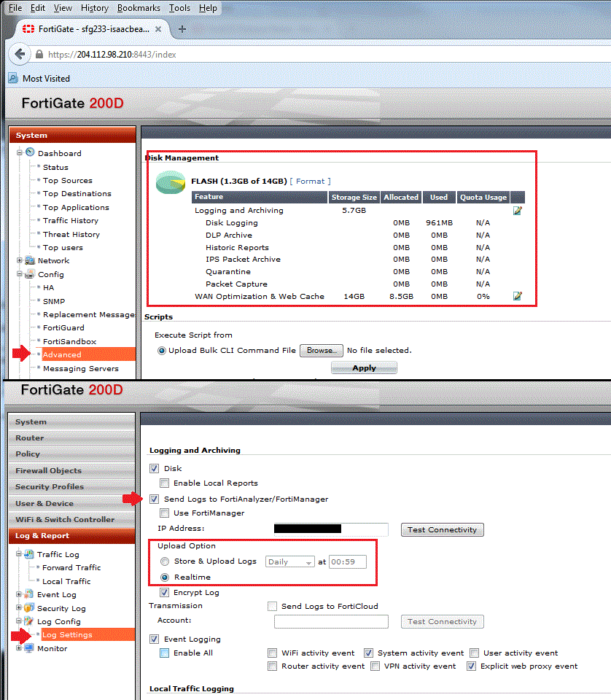Toggle System activity event checkbox
Screen dimensions: 611x700
(x=368, y=653)
